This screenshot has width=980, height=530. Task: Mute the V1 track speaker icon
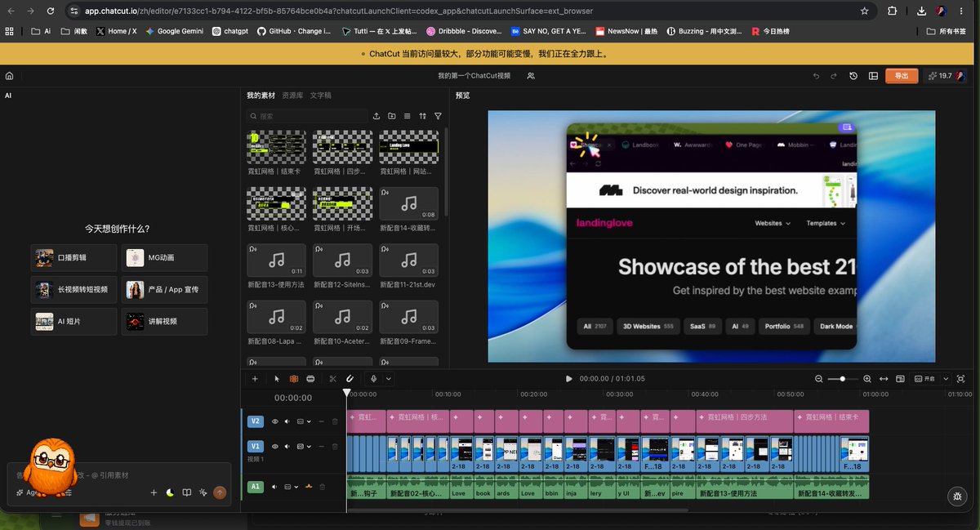pos(287,447)
